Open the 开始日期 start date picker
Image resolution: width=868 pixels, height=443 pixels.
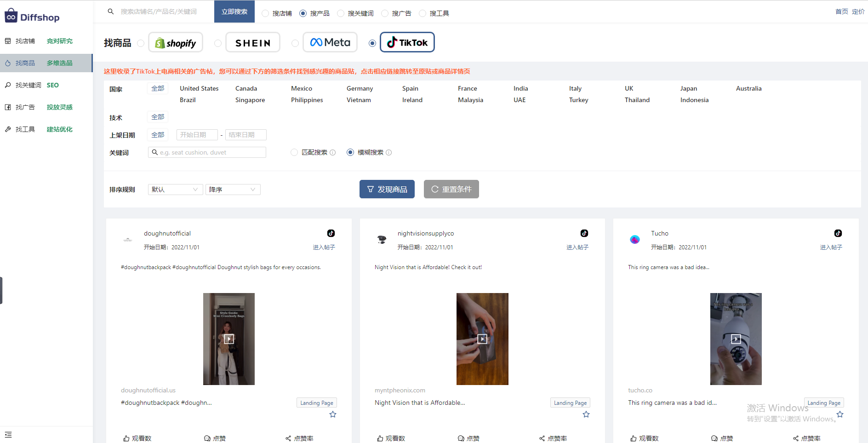coord(197,135)
